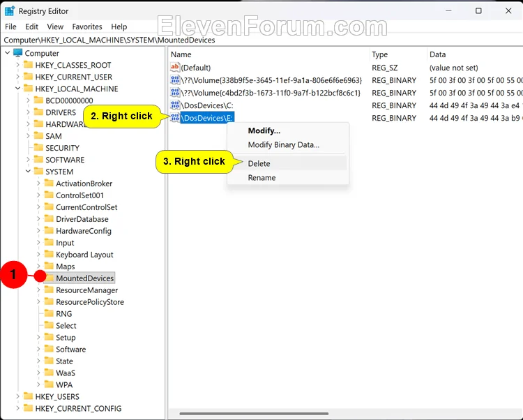
Task: Expand the ResourceManager chevron
Action: 38,290
